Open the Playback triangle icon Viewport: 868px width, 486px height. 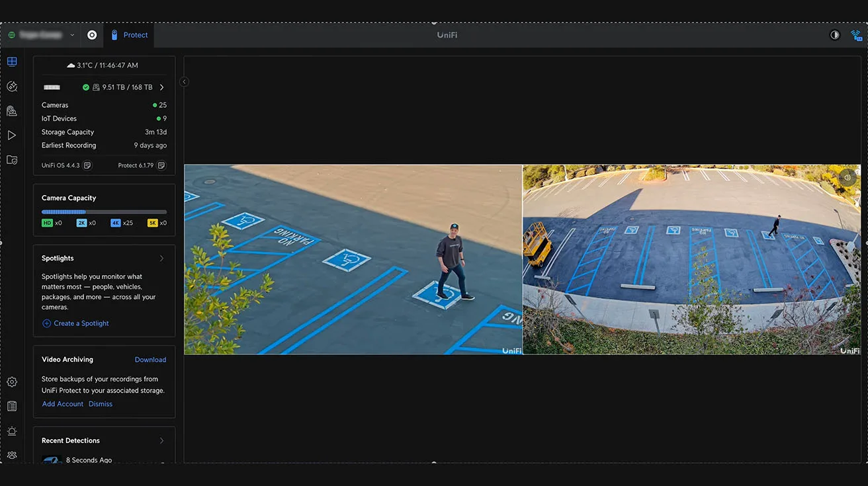[x=12, y=136]
